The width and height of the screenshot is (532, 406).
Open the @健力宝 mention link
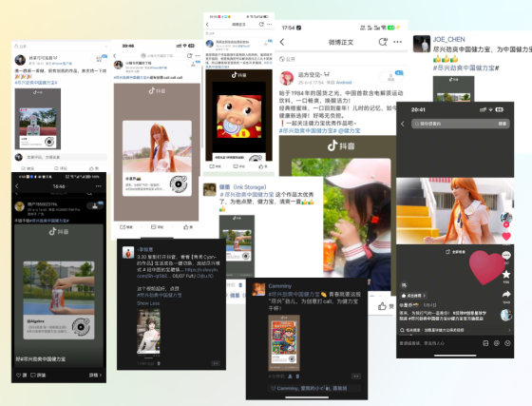click(350, 130)
